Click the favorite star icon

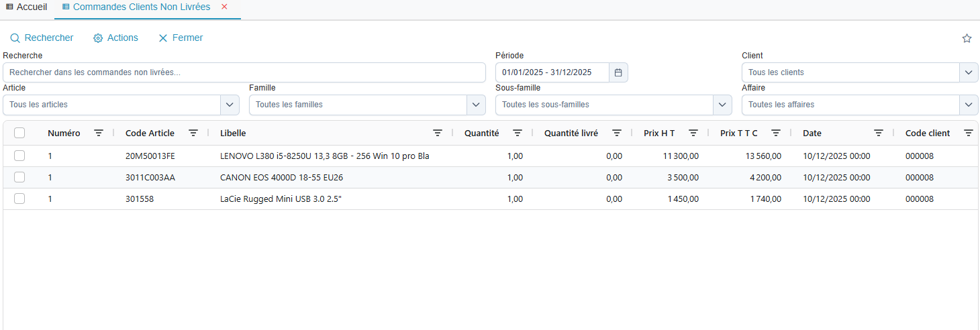[967, 38]
